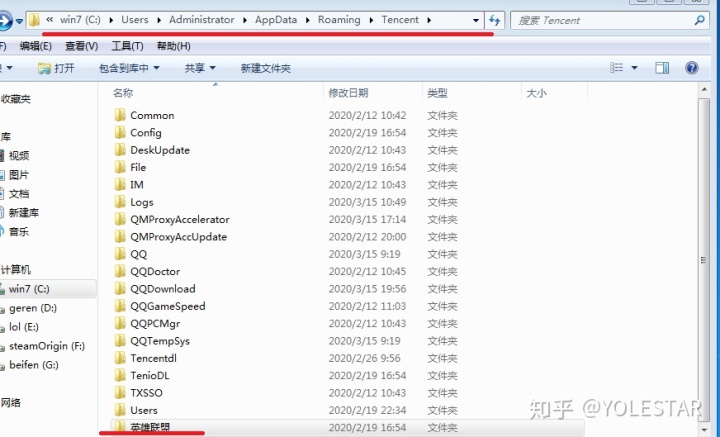Click the QQ folder icon
Screen dimensions: 720x437
[120, 254]
